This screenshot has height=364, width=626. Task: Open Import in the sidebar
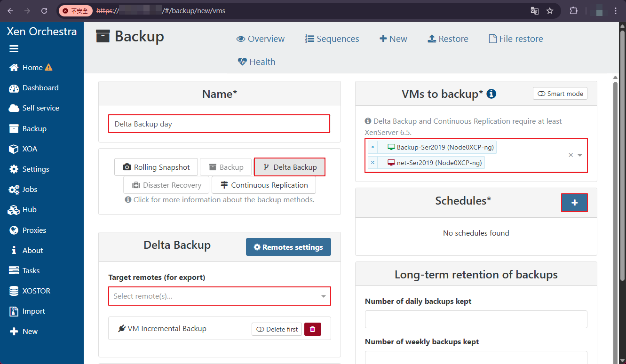click(27, 311)
